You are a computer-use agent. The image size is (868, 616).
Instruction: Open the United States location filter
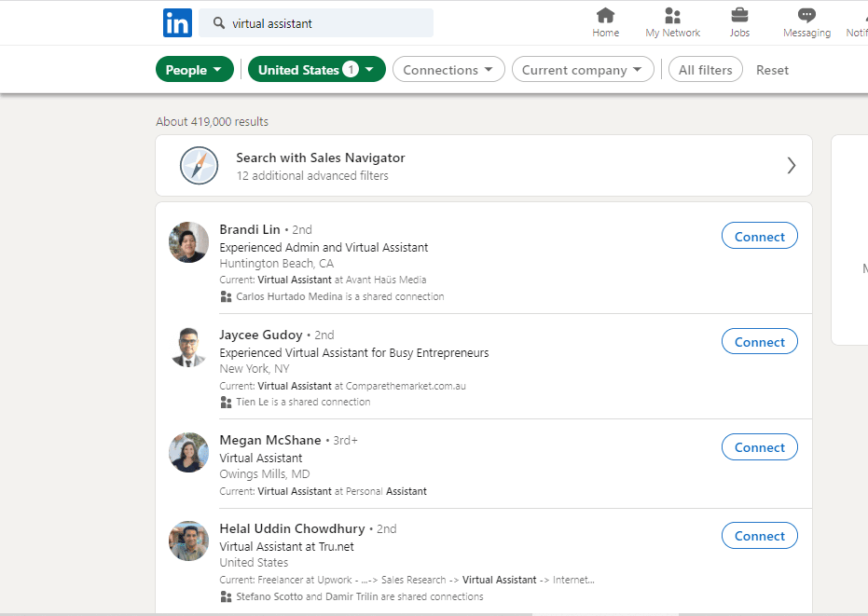(x=317, y=69)
